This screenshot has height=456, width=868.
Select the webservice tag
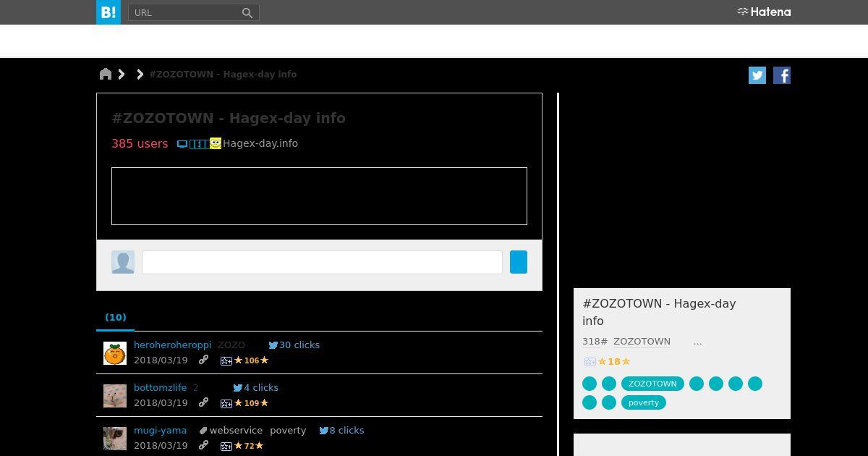pyautogui.click(x=236, y=431)
